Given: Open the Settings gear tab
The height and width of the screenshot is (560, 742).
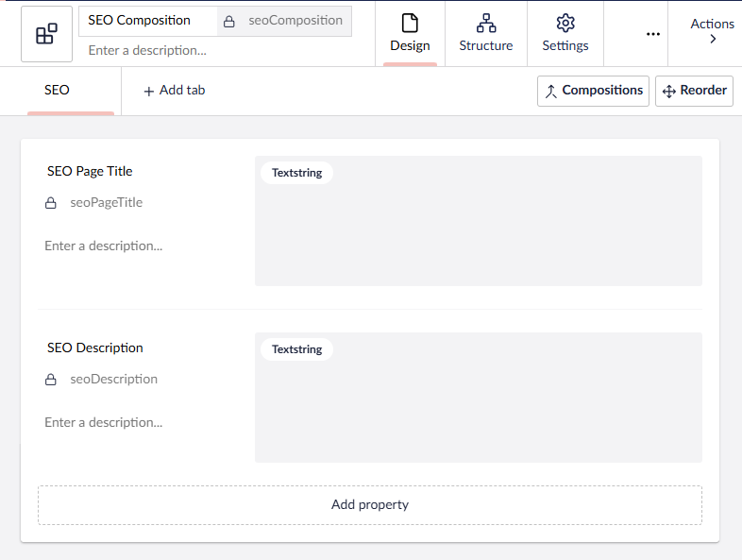Looking at the screenshot, I should 565,34.
